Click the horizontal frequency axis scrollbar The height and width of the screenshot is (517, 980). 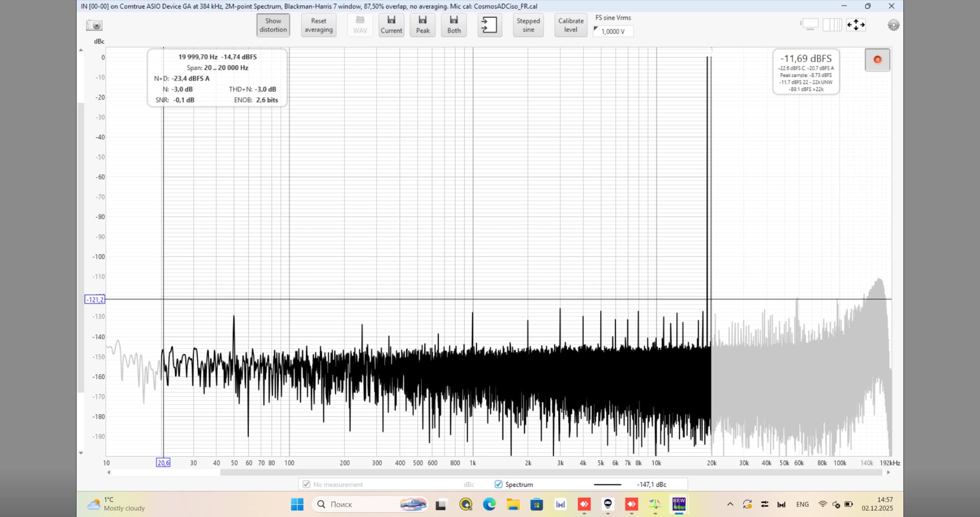pos(551,473)
